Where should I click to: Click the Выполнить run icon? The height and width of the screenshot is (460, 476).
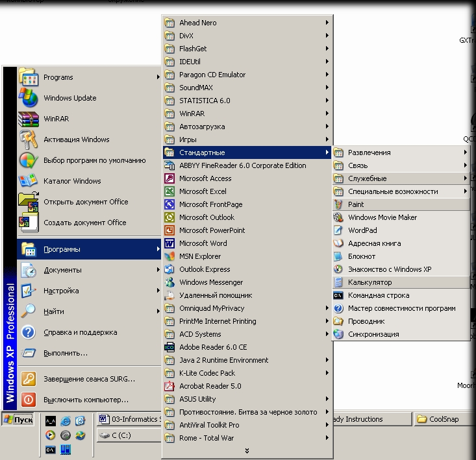click(28, 353)
